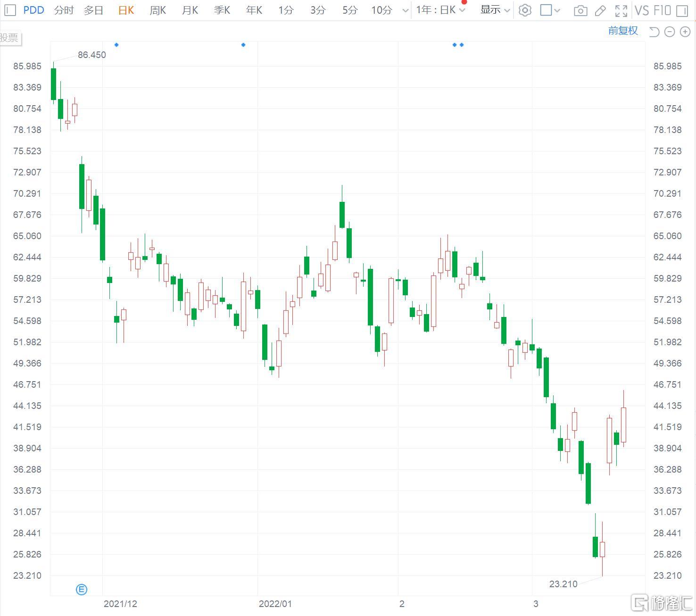696x616 pixels.
Task: Toggle the right sidebar panel icon
Action: click(x=682, y=10)
